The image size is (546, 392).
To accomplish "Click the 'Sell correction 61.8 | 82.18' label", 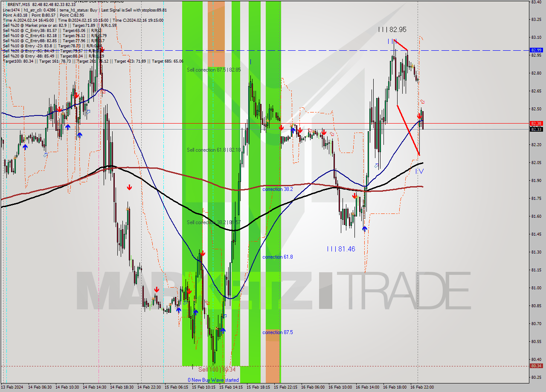I will coord(214,150).
